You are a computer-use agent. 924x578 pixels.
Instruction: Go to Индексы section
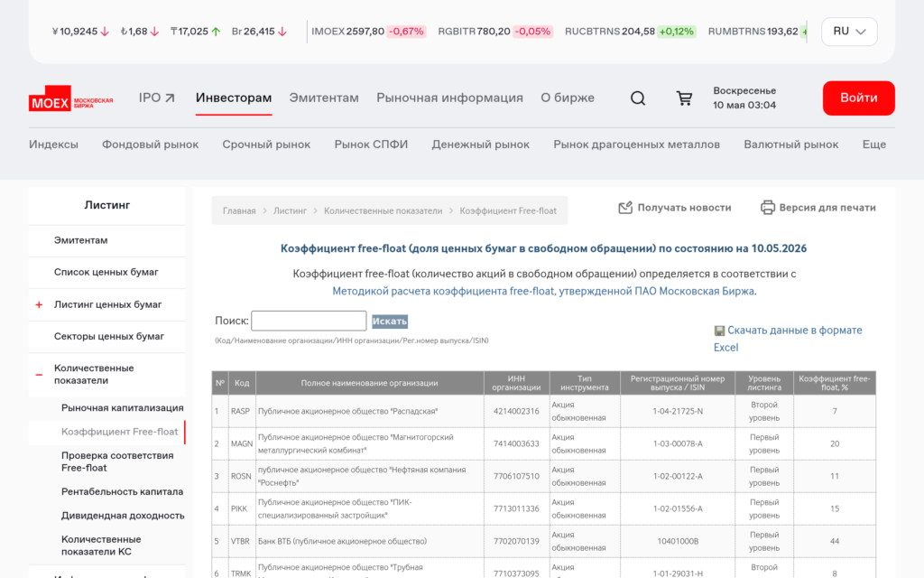[x=53, y=144]
